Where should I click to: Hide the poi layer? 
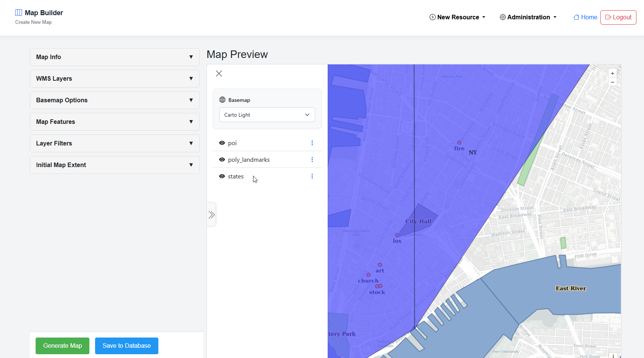click(222, 143)
